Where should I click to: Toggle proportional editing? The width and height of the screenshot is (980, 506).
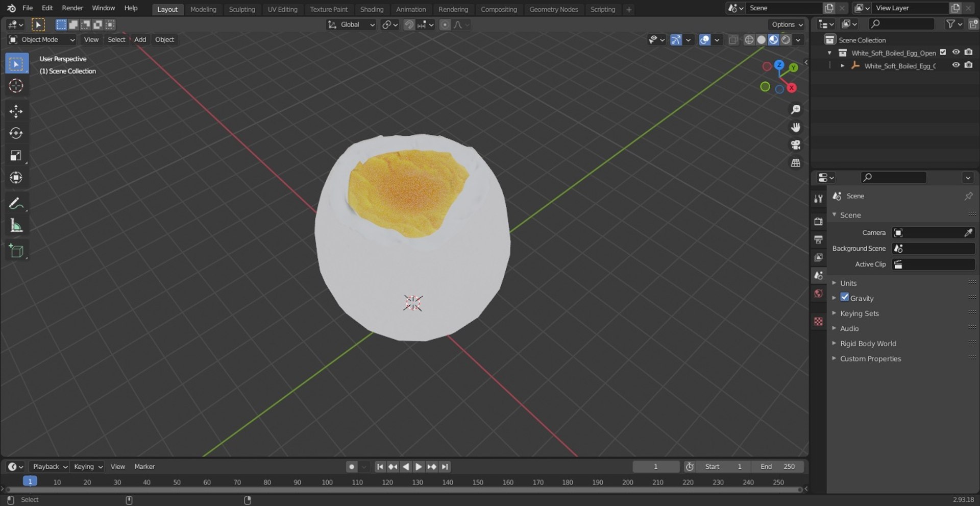(x=445, y=25)
